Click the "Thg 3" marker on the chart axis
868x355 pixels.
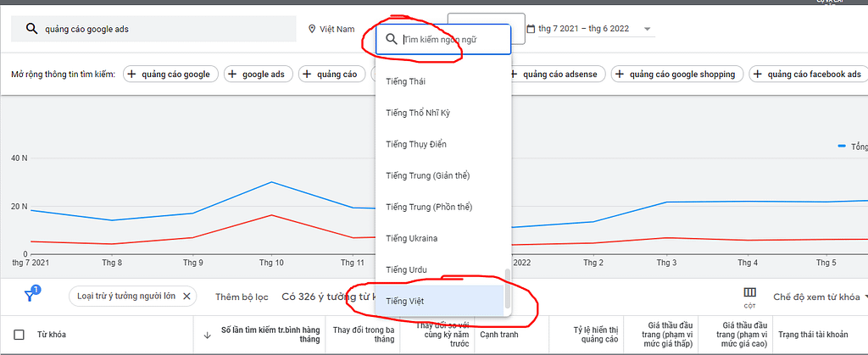click(x=666, y=263)
